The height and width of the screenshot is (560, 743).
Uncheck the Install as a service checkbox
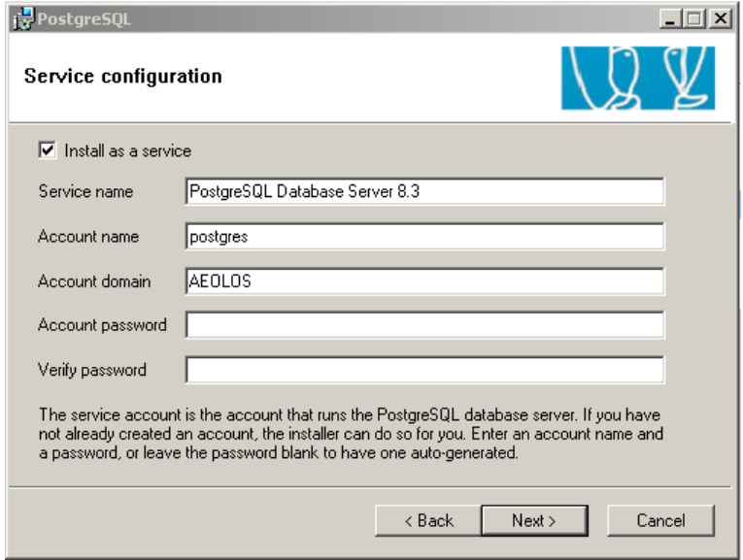48,150
